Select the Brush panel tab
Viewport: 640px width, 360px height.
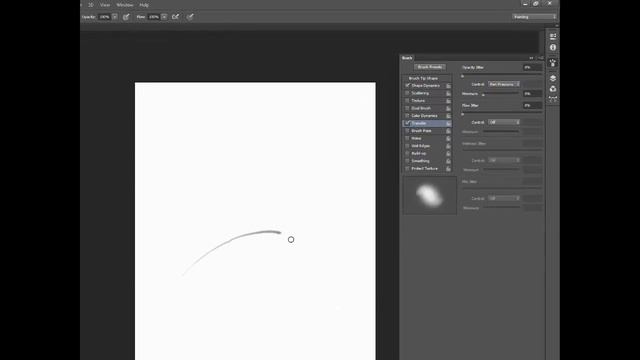[407, 58]
